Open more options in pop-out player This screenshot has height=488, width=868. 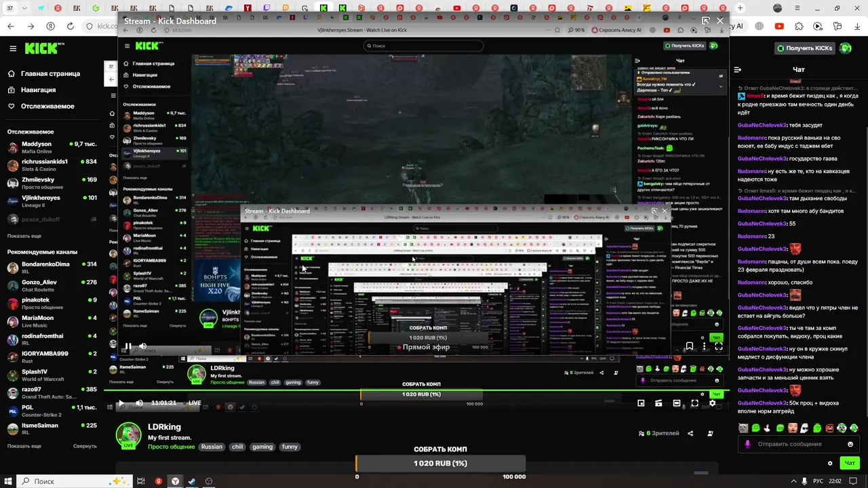click(704, 346)
